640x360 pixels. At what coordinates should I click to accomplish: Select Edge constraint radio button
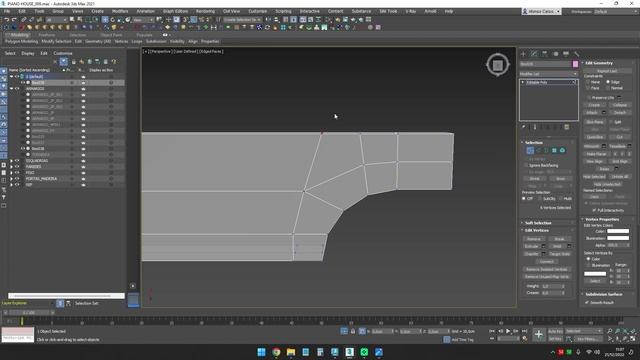pyautogui.click(x=608, y=82)
